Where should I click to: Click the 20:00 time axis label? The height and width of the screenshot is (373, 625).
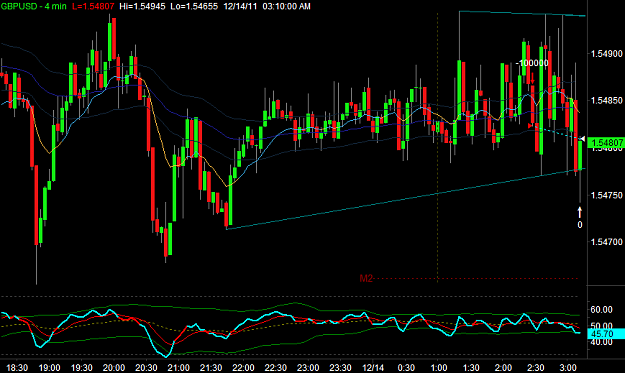click(x=114, y=367)
